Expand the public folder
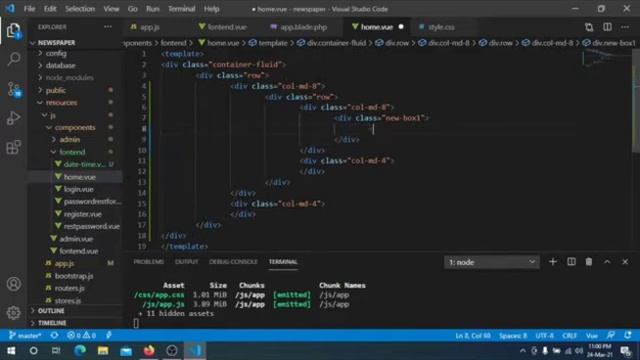Image resolution: width=640 pixels, height=360 pixels. click(56, 90)
